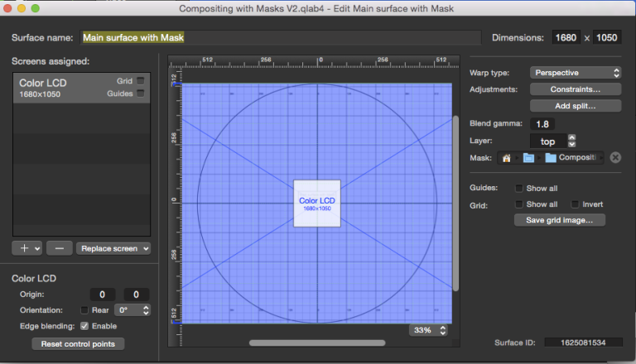Viewport: 636px width, 364px height.
Task: Click the middle folder icon in Mask path
Action: [528, 158]
